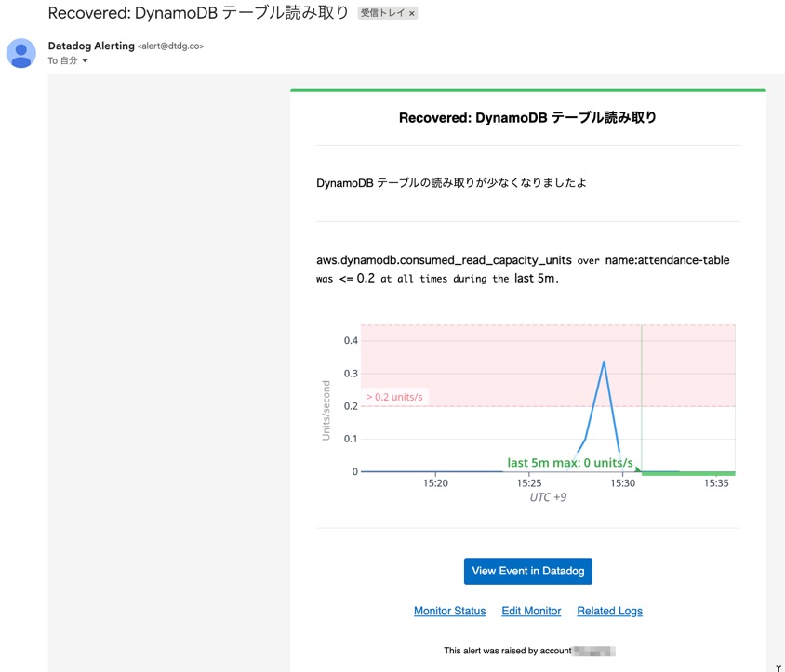Viewport: 785px width, 672px height.
Task: Open the Monitor Status link
Action: [449, 611]
